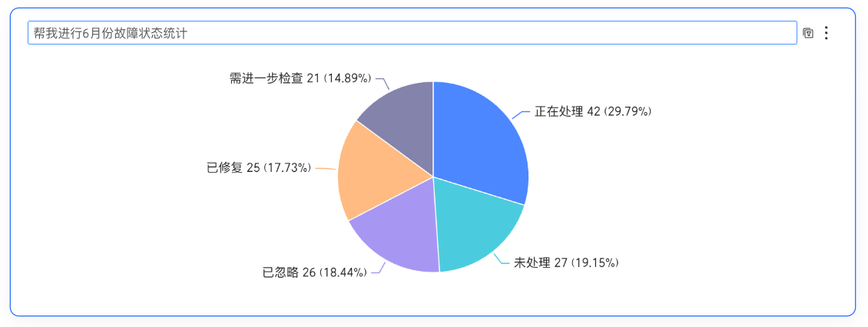Click the gray leader line to 需进一步检查

383,84
